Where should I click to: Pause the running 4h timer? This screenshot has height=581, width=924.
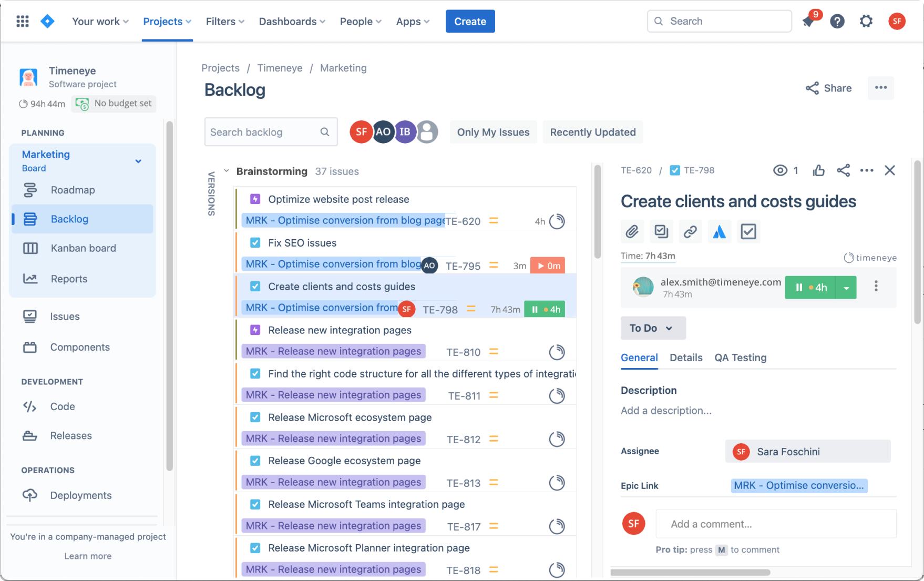[800, 288]
